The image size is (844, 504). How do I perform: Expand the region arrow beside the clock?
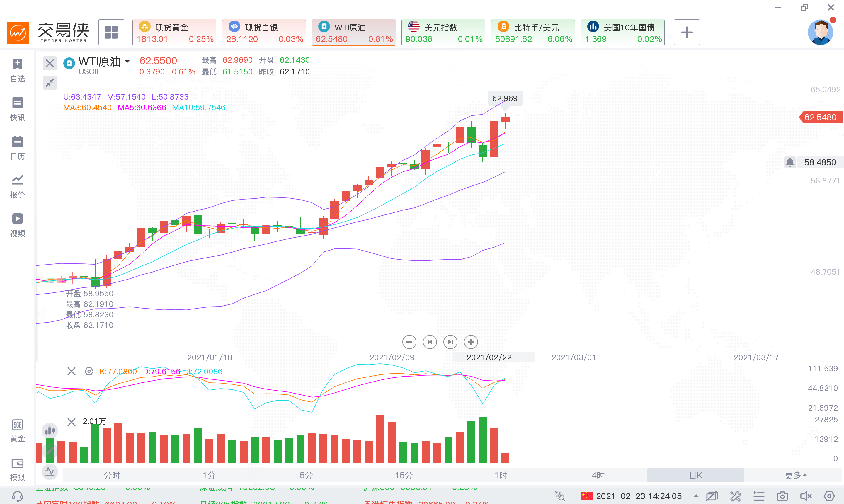[696, 496]
